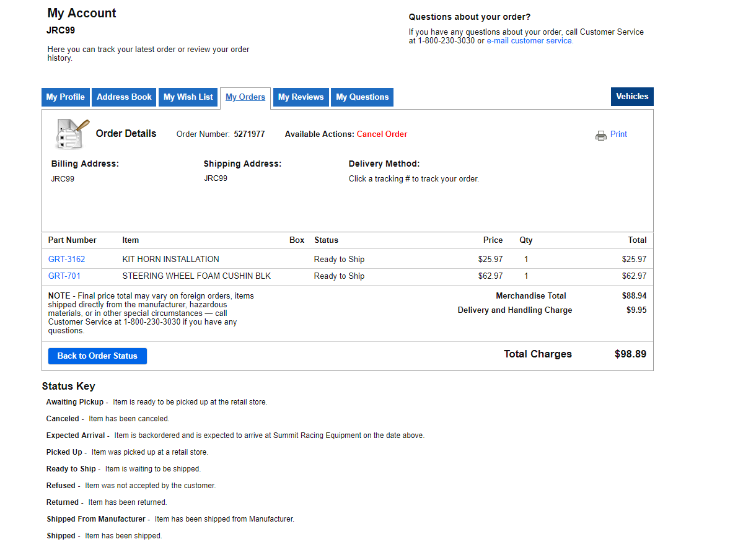Go to the My Wish List tab
Screen dimensions: 756x547
(x=188, y=97)
